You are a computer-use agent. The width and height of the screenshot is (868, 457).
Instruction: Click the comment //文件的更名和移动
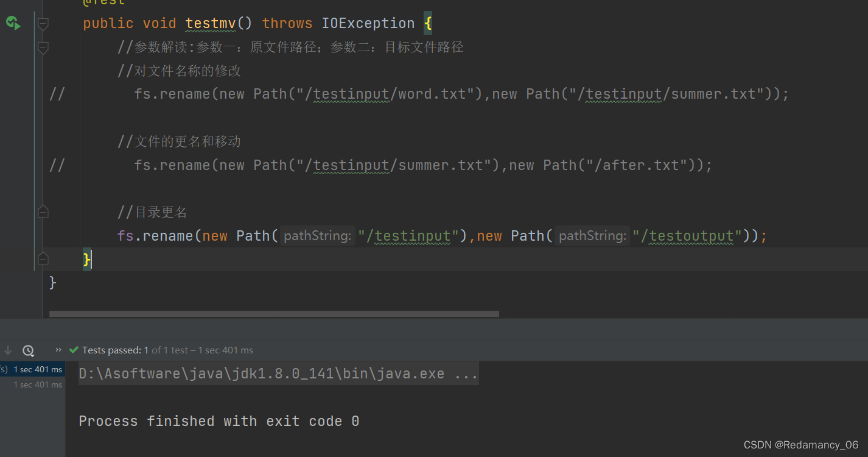click(180, 142)
